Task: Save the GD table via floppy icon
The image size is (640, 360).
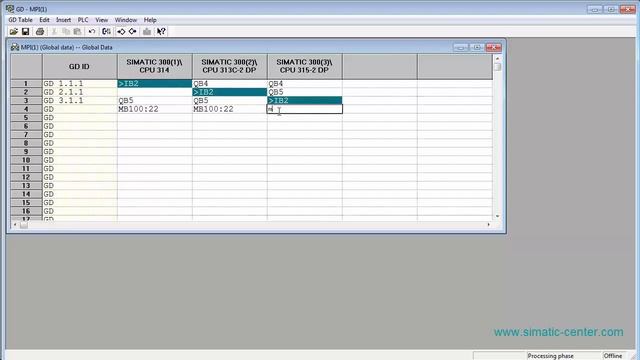Action: (25, 31)
